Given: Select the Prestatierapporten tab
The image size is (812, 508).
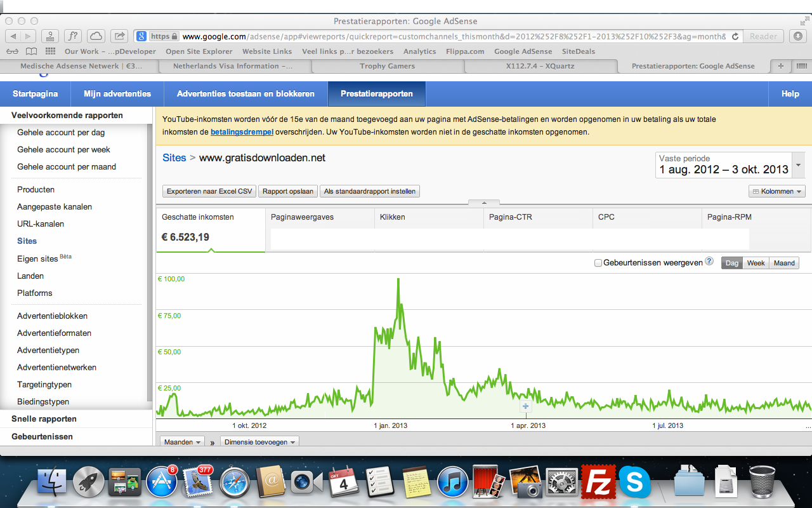Looking at the screenshot, I should tap(377, 94).
